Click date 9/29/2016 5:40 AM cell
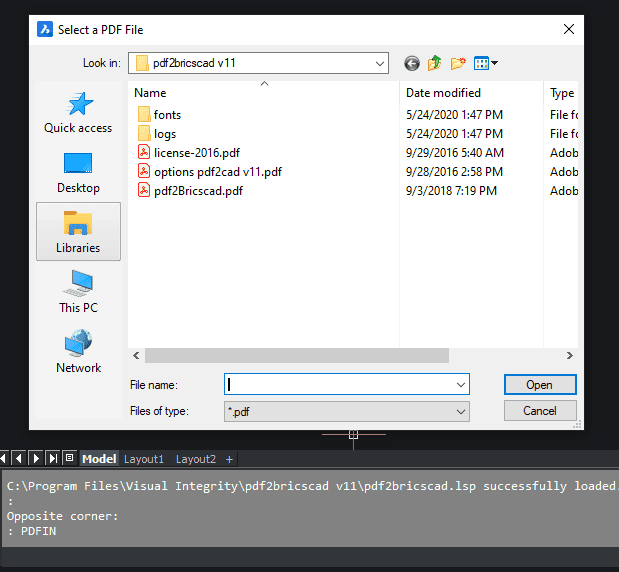The image size is (619, 572). [x=455, y=153]
